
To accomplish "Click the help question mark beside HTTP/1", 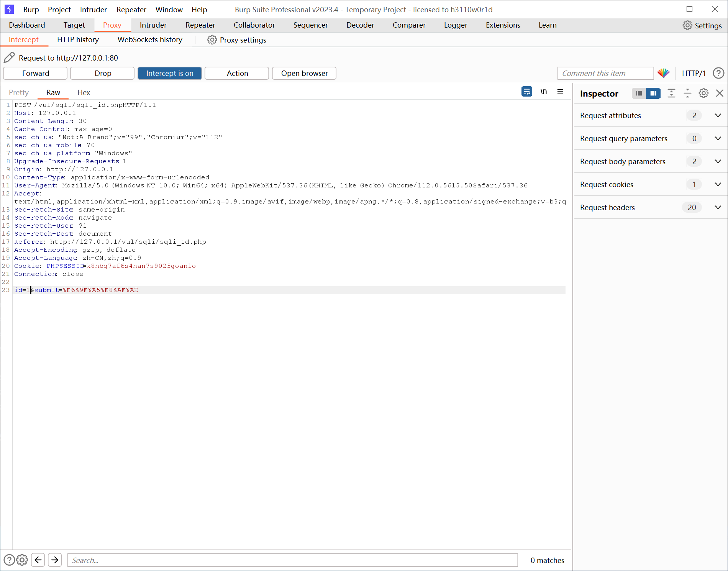I will tap(718, 73).
